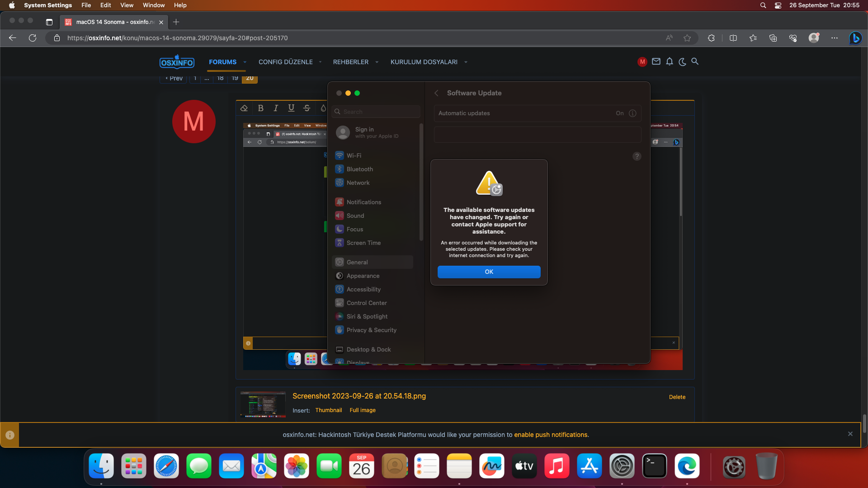Viewport: 868px width, 488px height.
Task: Underline text in the post editor
Action: pyautogui.click(x=291, y=108)
